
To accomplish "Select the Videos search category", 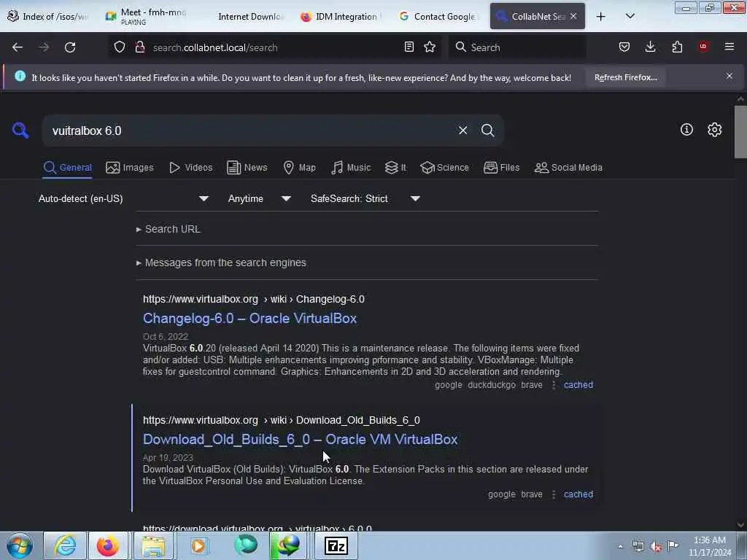I will point(190,168).
